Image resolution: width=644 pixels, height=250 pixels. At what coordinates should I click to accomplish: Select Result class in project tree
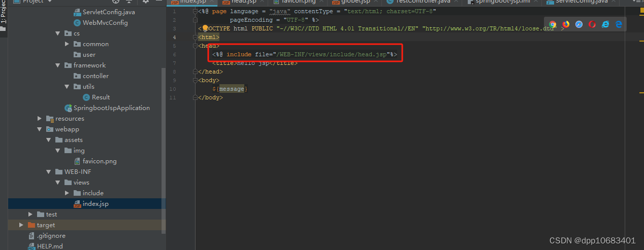point(101,97)
